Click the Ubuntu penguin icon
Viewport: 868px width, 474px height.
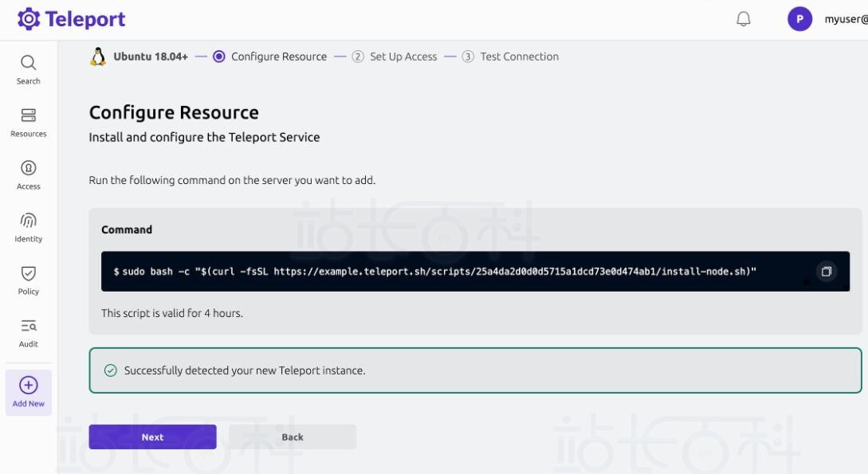coord(98,57)
